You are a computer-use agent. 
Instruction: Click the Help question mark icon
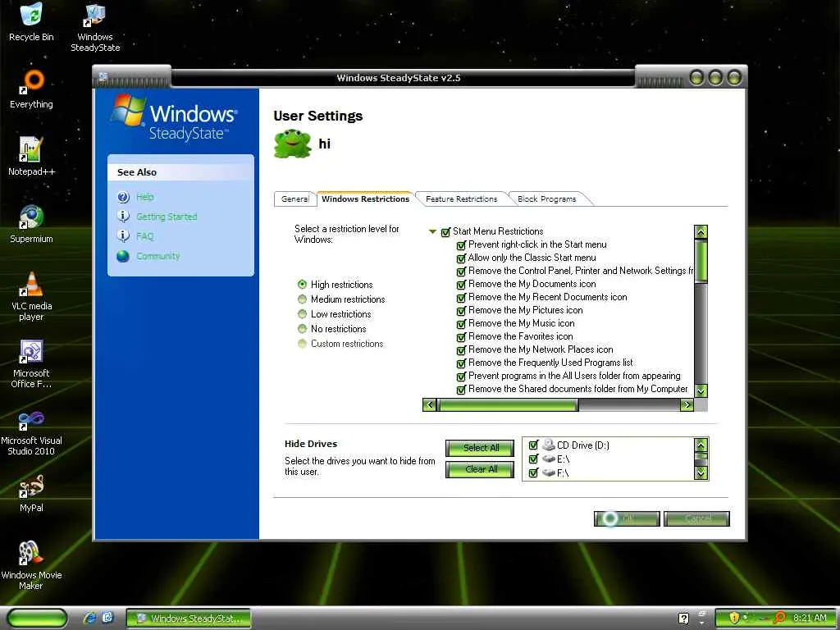(123, 197)
